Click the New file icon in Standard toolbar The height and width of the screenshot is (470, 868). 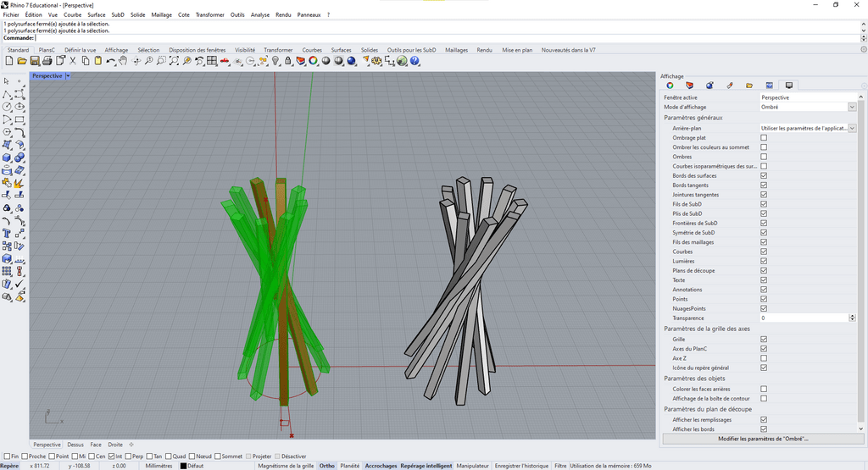click(x=8, y=61)
